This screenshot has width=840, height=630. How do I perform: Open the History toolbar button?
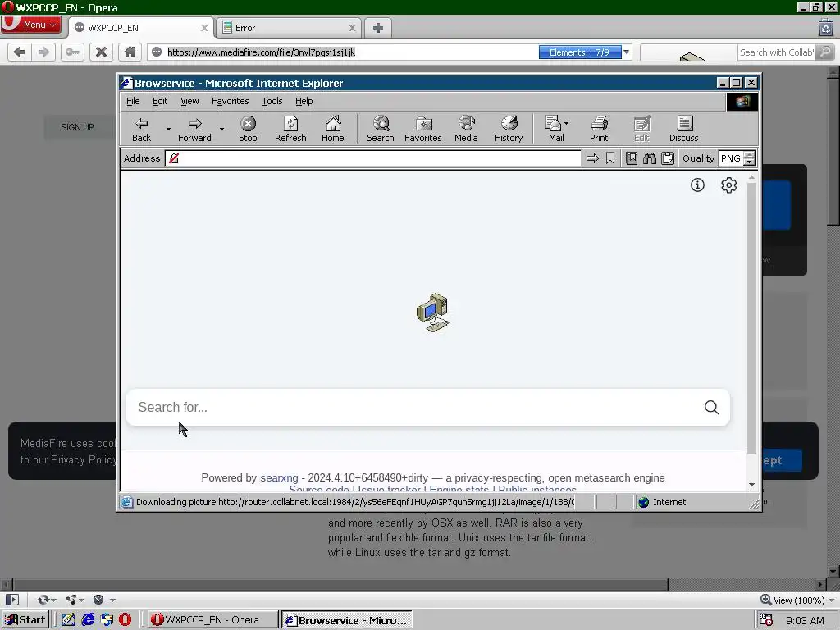click(509, 130)
